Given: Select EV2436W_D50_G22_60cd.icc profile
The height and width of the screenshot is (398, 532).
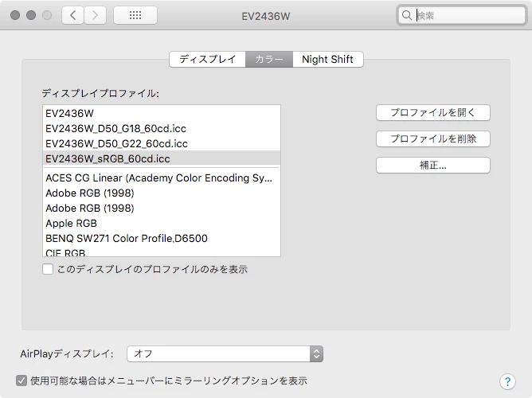Looking at the screenshot, I should click(x=162, y=144).
